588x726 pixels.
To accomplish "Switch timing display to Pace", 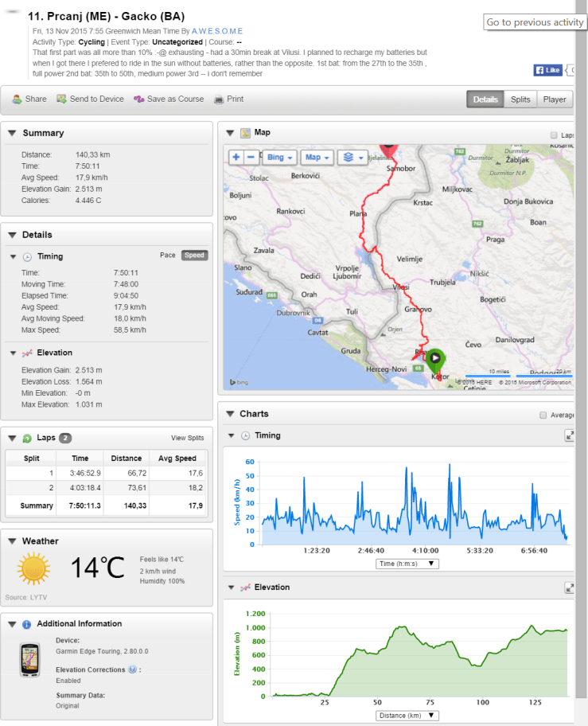I will click(168, 256).
